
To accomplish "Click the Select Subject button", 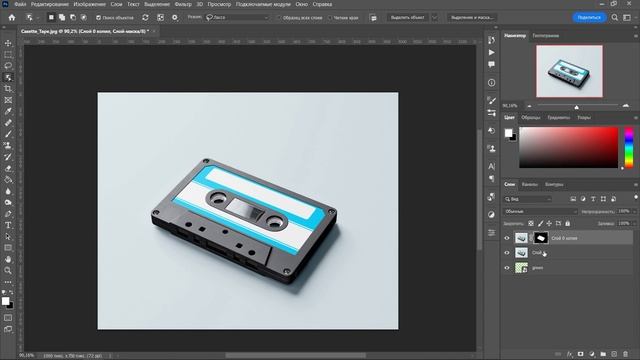I will tap(408, 18).
